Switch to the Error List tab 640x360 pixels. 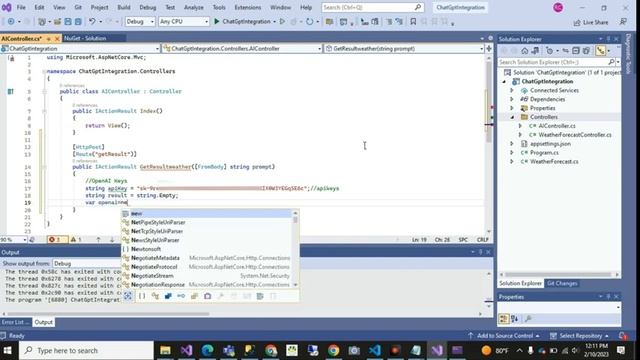click(x=15, y=322)
